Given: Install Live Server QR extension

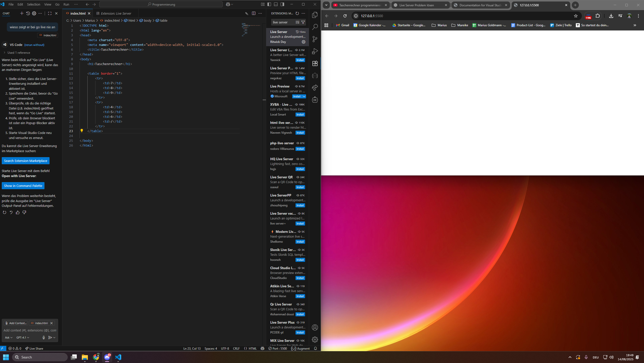Looking at the screenshot, I should click(x=300, y=187).
